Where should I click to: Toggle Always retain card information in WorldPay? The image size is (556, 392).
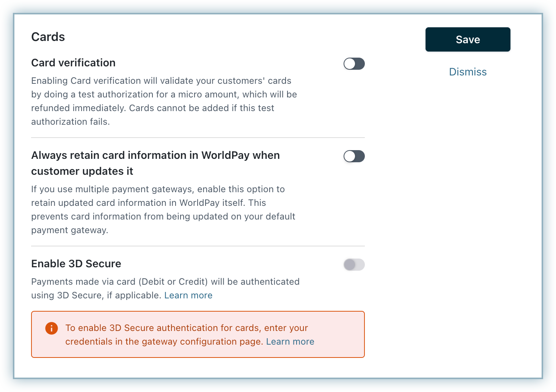pos(354,156)
